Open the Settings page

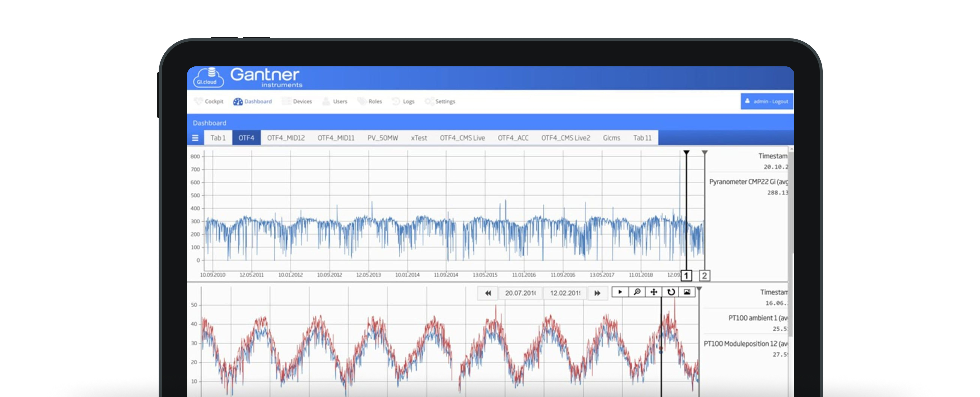(x=440, y=101)
